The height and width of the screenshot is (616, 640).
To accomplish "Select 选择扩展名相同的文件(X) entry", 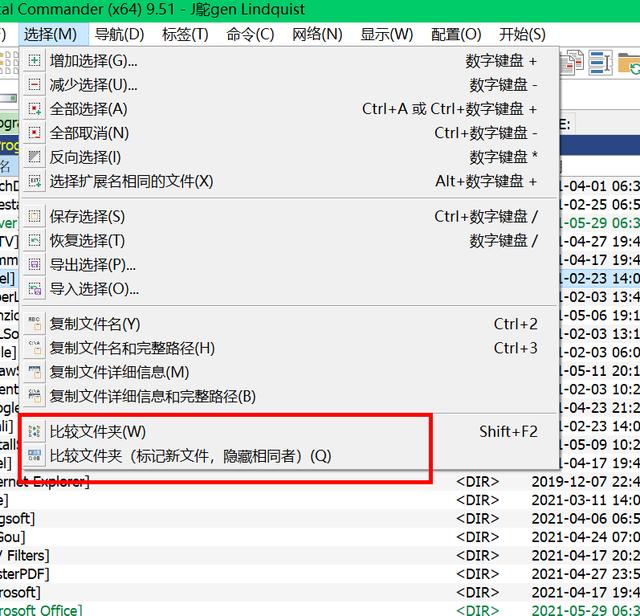I will pyautogui.click(x=131, y=181).
